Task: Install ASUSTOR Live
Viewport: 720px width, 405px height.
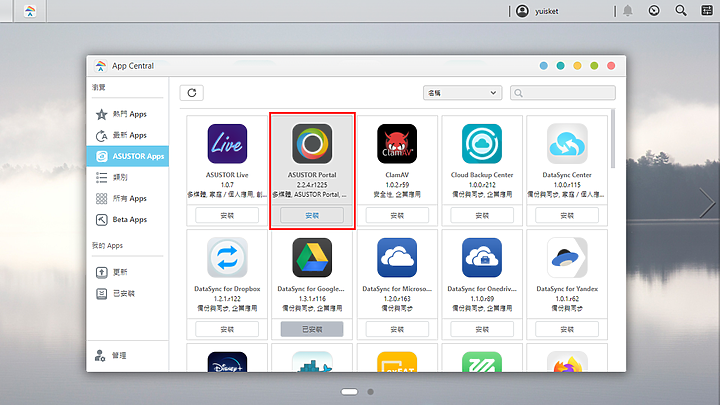Action: coord(227,215)
